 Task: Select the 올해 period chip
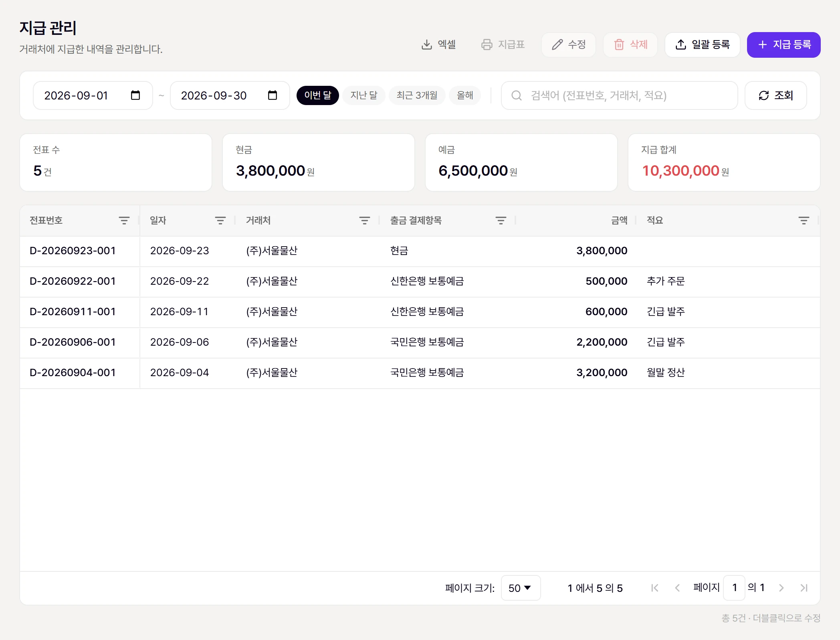pos(465,95)
